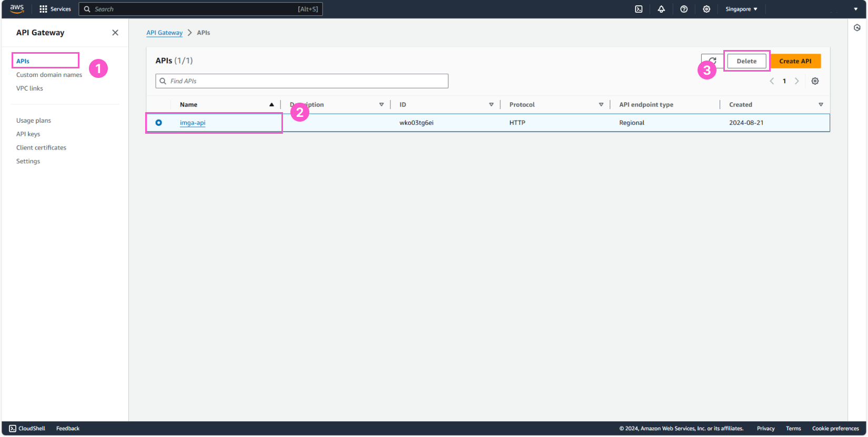Open the AWS home logo
This screenshot has height=437, width=868.
pyautogui.click(x=17, y=9)
